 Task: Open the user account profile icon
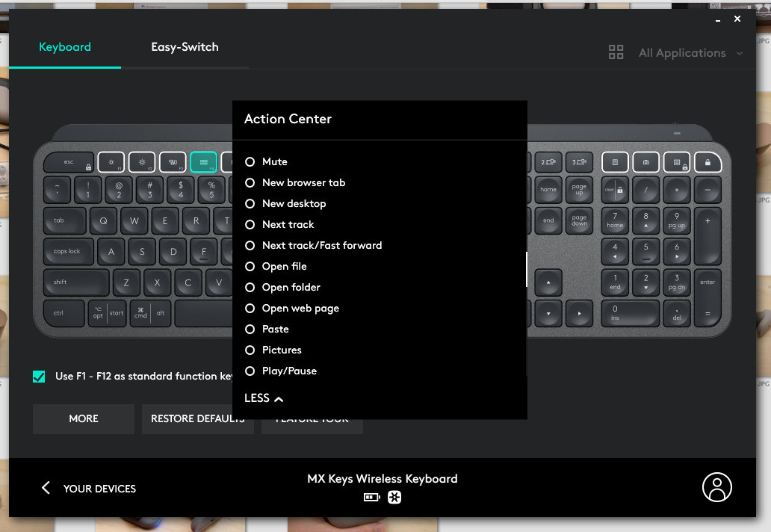coord(717,487)
